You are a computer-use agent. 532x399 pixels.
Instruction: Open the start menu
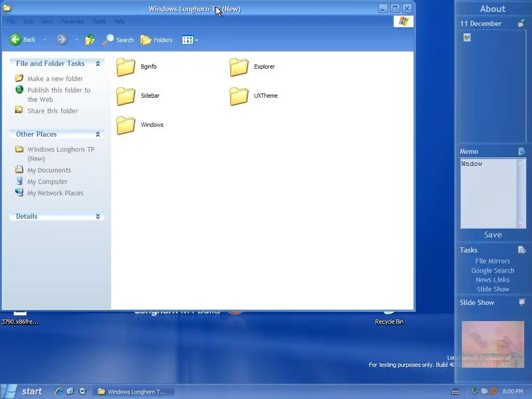pyautogui.click(x=22, y=392)
